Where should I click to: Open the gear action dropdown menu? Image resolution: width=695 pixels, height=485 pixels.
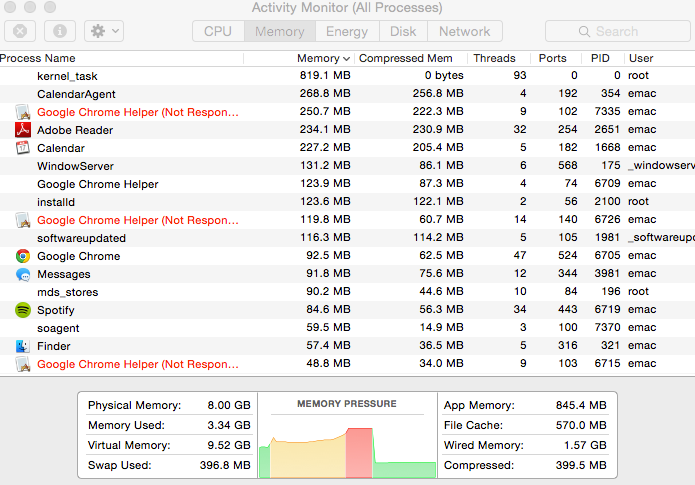pos(104,31)
